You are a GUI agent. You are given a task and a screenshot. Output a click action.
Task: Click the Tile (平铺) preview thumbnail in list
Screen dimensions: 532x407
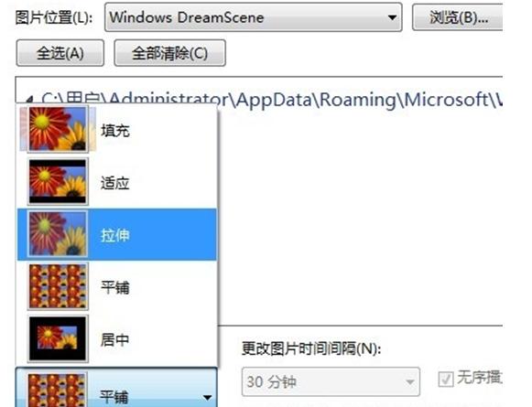pos(58,286)
